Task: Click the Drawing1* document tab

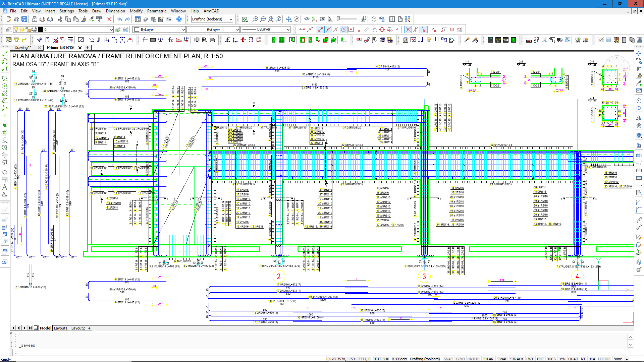Action: (x=23, y=48)
